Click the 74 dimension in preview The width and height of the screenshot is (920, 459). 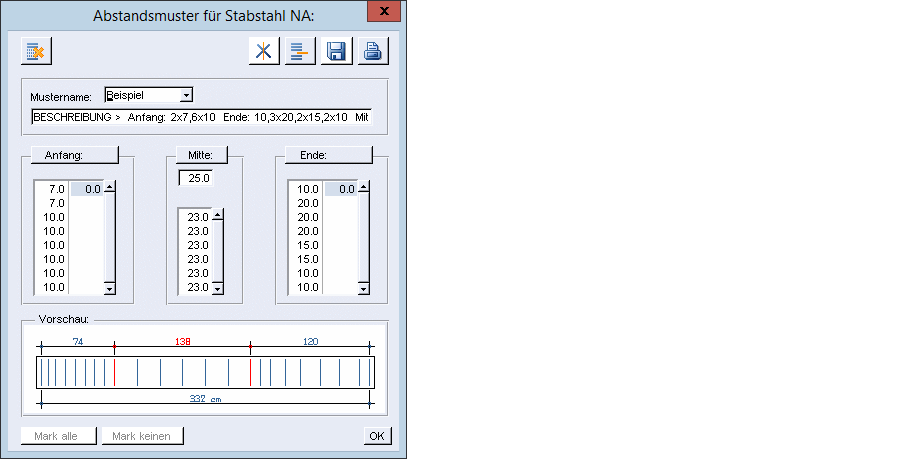77,341
